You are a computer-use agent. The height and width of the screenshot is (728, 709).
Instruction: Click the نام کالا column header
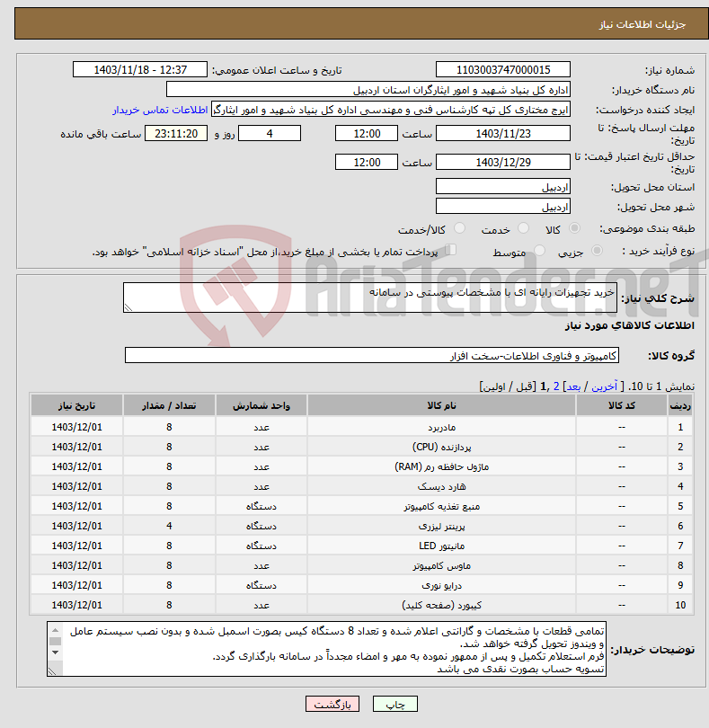(x=441, y=405)
